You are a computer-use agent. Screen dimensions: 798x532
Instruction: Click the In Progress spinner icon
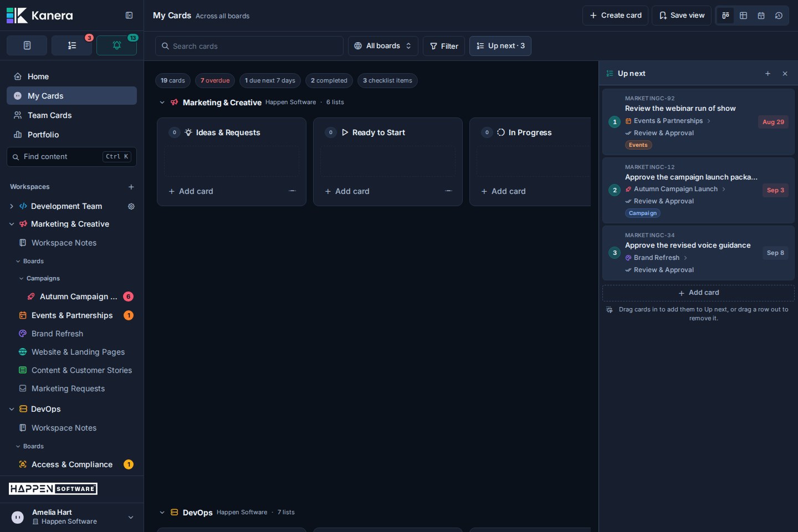coord(501,132)
